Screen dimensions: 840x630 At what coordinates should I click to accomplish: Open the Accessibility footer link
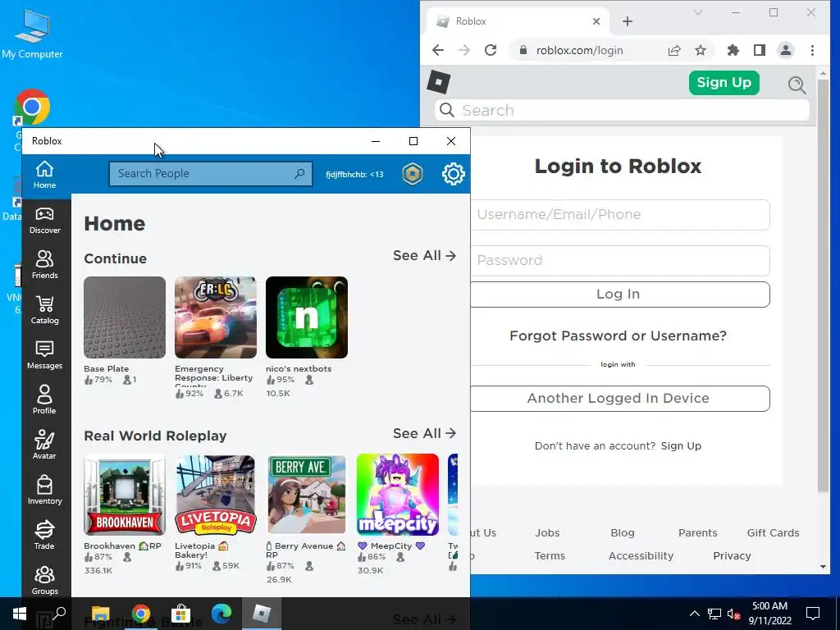[x=641, y=556]
